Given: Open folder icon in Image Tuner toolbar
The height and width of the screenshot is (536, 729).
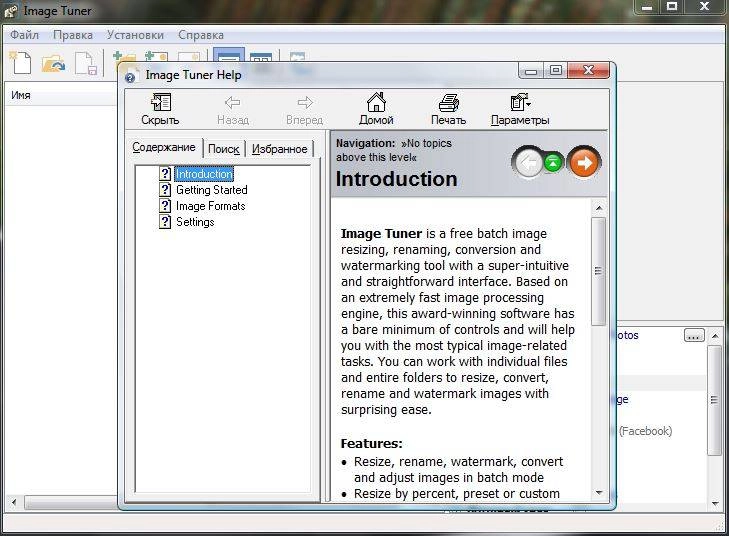Looking at the screenshot, I should coord(53,63).
